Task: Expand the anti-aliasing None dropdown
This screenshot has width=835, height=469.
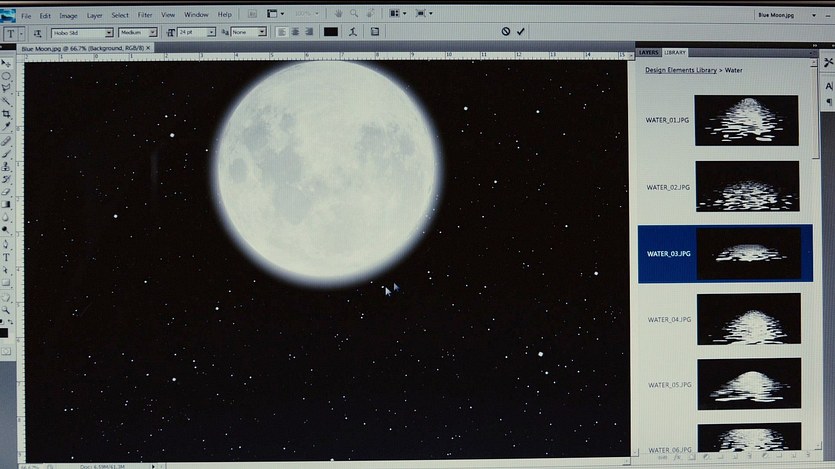Action: click(248, 32)
